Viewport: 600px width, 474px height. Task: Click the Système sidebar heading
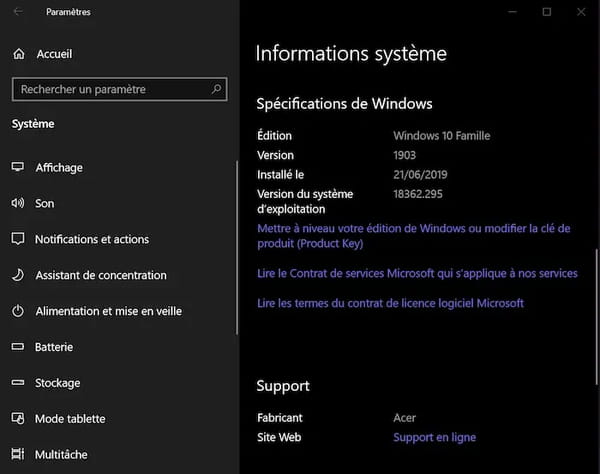[x=33, y=124]
